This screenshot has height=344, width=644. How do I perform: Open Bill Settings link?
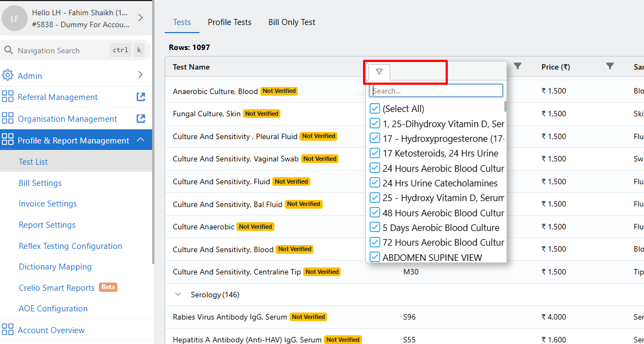tap(40, 183)
